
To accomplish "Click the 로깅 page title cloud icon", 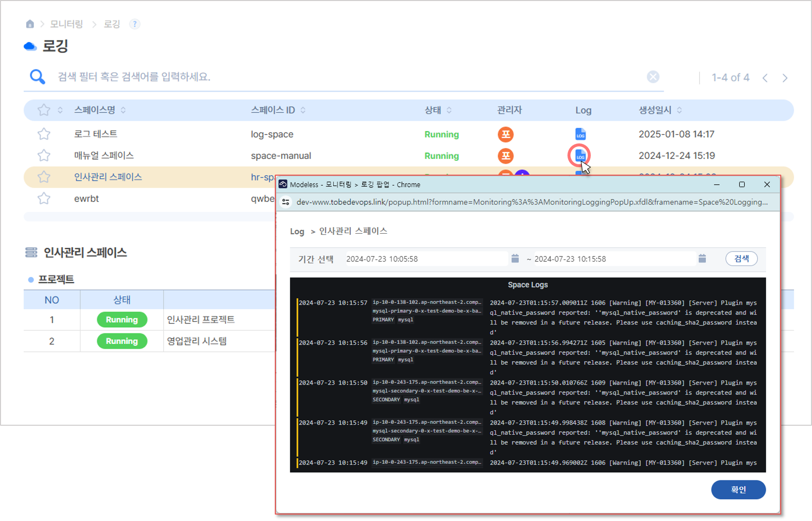I will click(x=30, y=46).
